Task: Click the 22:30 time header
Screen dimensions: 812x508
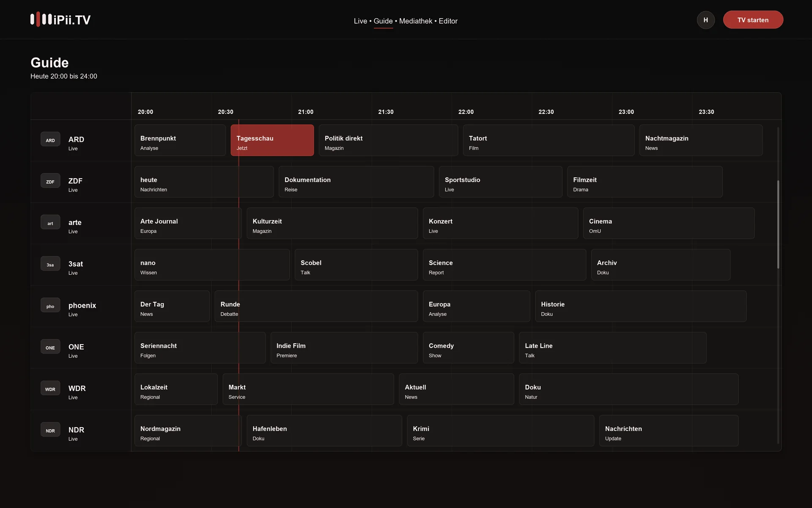Action: pos(546,112)
